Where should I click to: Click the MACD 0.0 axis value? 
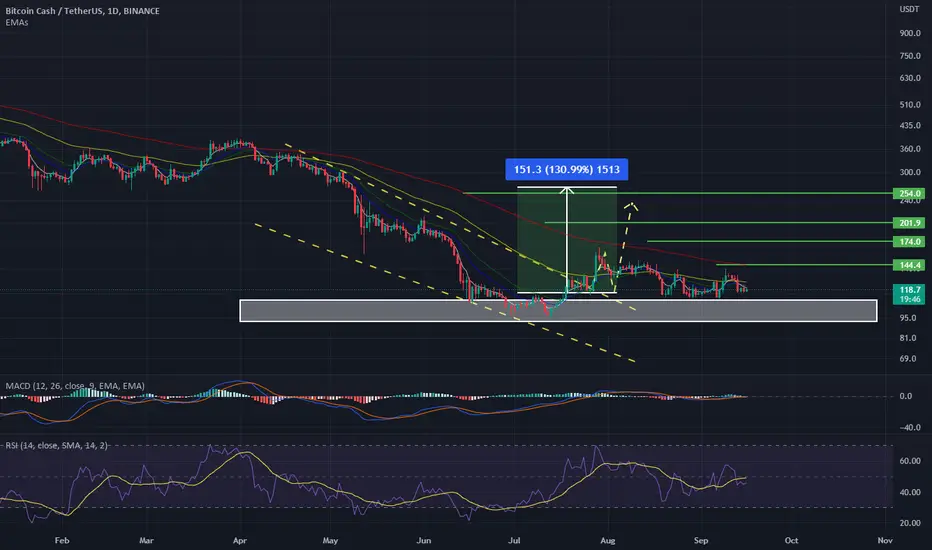tap(906, 396)
